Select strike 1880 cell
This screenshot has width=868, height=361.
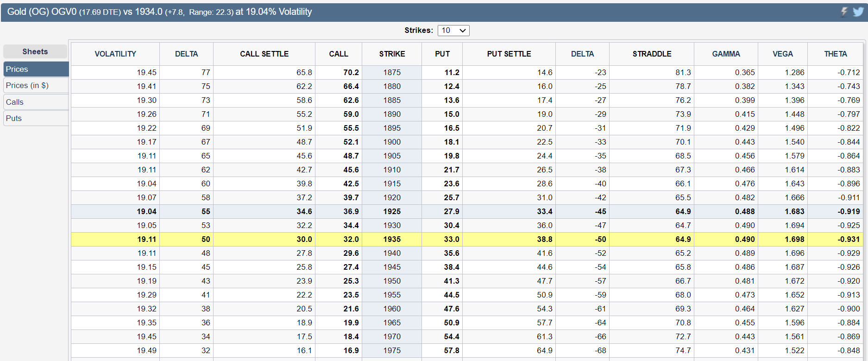(x=392, y=86)
